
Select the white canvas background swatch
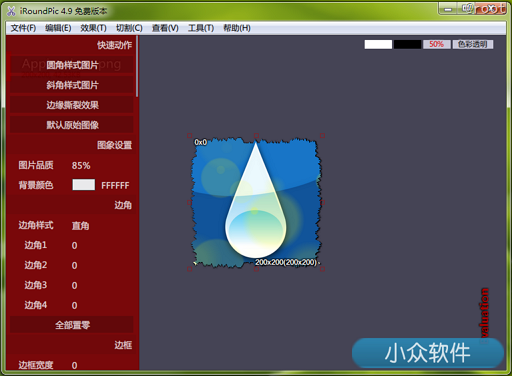[x=378, y=44]
